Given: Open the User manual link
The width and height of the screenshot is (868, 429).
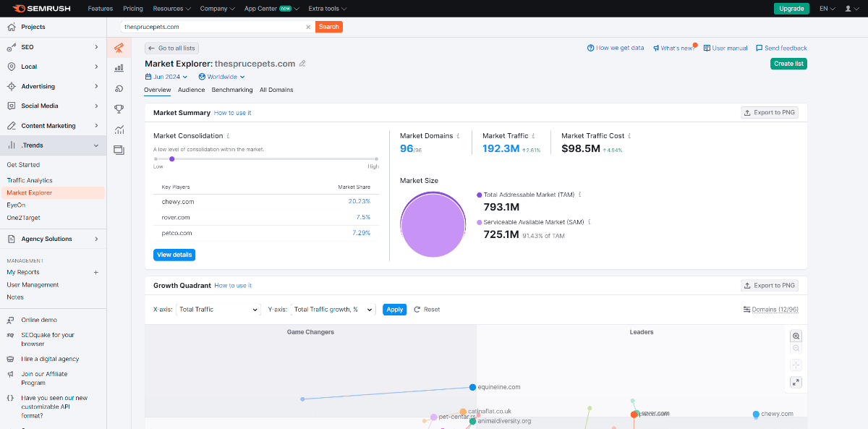Looking at the screenshot, I should point(726,48).
